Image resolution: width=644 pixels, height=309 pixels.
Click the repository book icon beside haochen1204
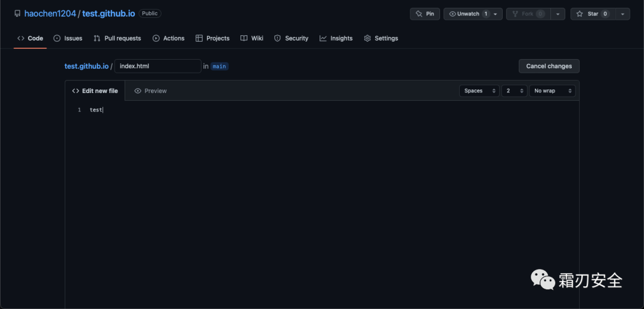pos(17,14)
